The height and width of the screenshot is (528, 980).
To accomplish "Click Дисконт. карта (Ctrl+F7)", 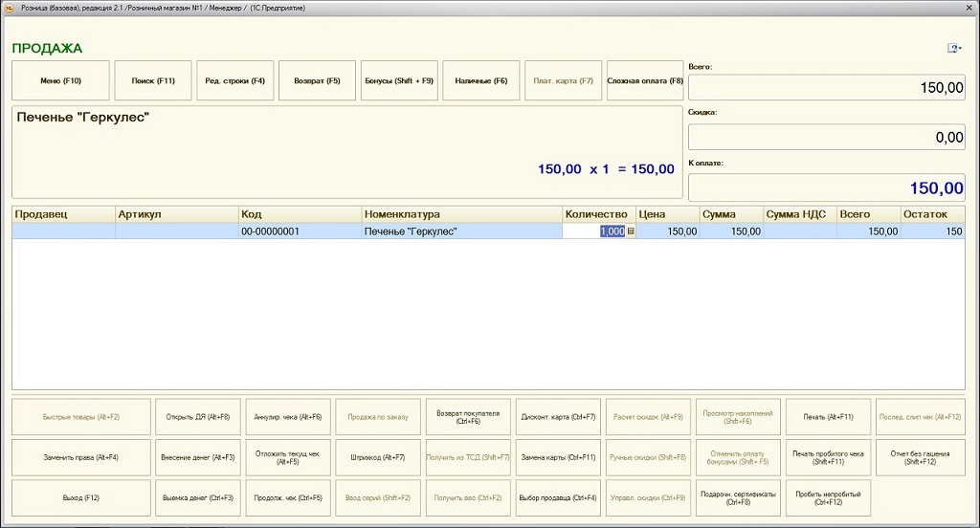I will [558, 417].
